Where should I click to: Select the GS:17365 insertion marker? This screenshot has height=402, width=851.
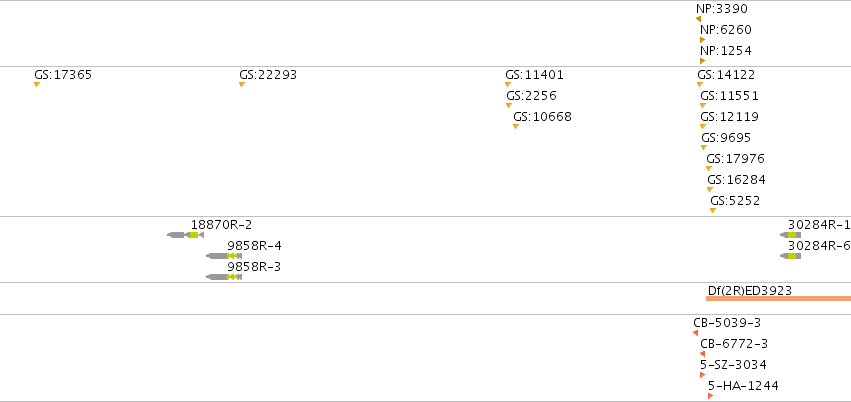[x=37, y=85]
